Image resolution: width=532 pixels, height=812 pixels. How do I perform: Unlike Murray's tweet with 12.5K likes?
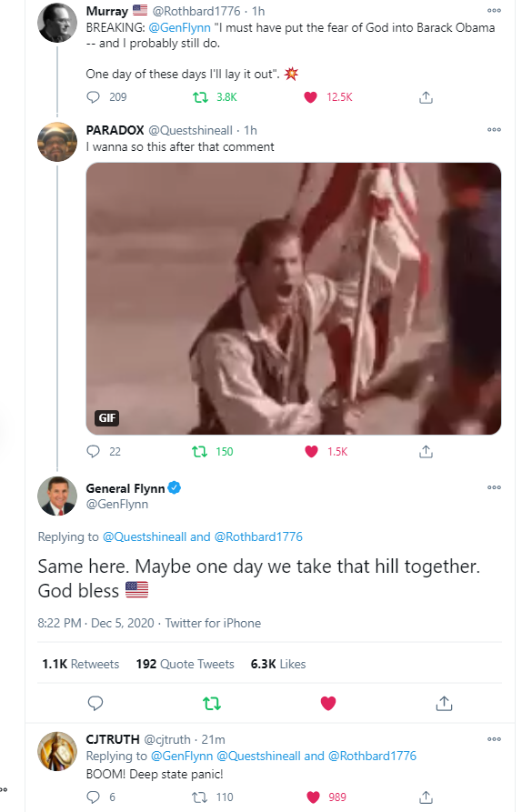310,96
